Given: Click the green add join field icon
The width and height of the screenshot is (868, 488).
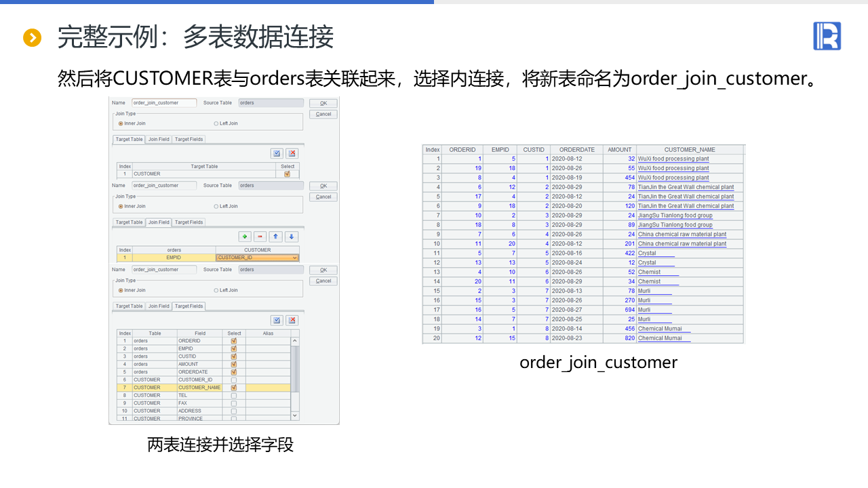Looking at the screenshot, I should pos(245,237).
